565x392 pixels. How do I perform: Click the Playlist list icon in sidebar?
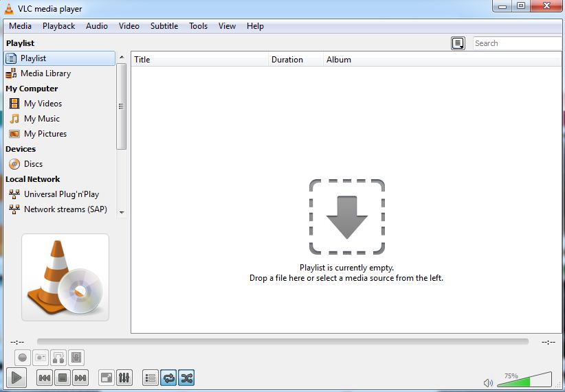click(11, 58)
